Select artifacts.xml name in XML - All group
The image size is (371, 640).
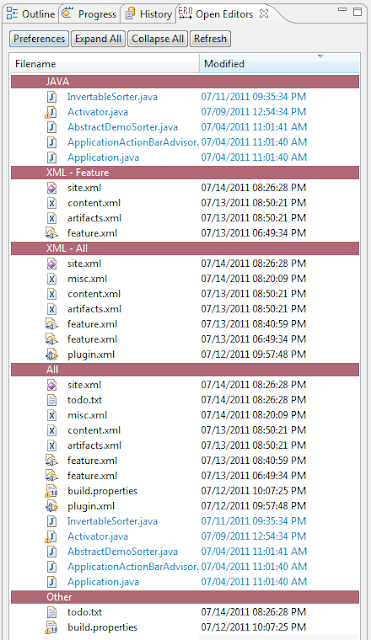click(x=95, y=309)
